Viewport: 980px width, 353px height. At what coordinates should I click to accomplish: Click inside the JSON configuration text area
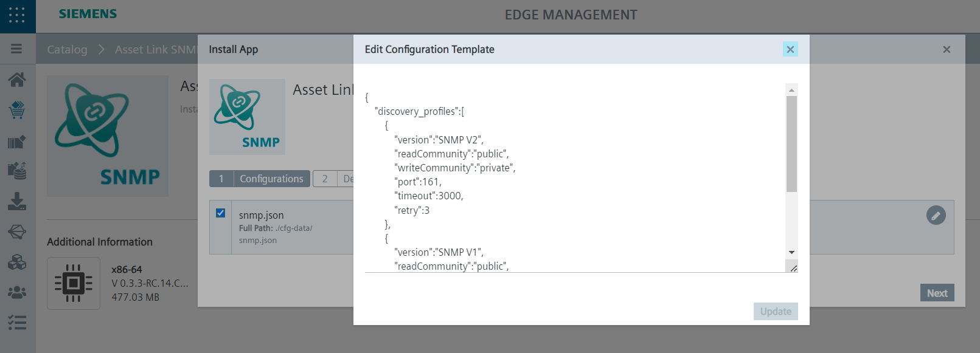point(575,178)
